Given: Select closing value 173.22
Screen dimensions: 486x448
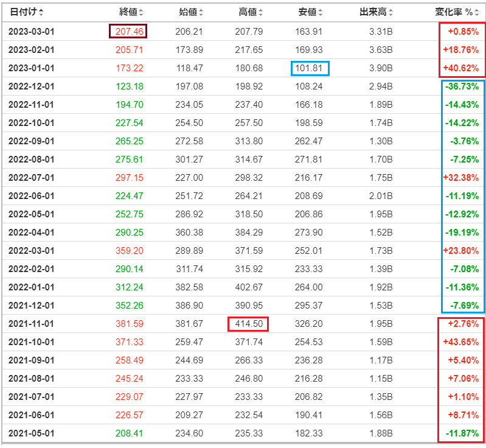Looking at the screenshot, I should 130,68.
